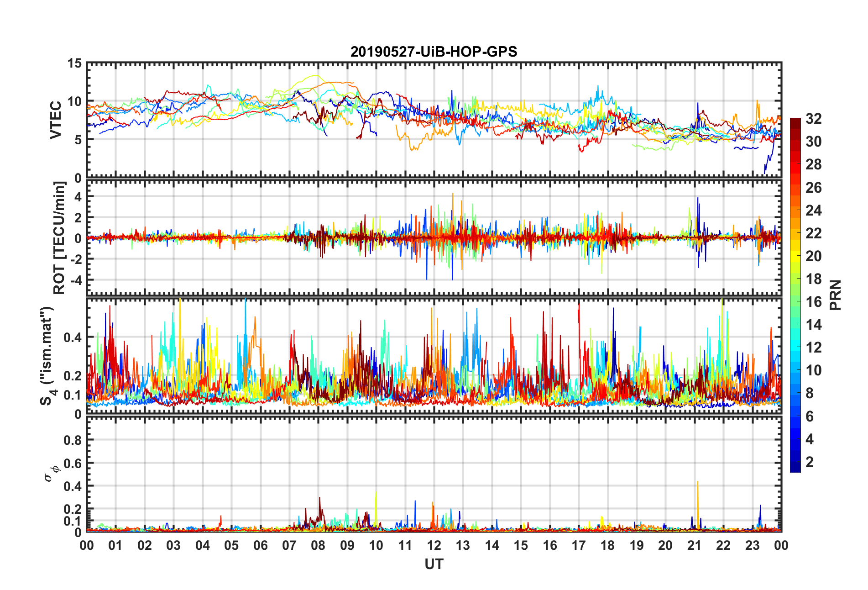The width and height of the screenshot is (868, 590).
Task: Click the colorbar tick label 32
Action: click(813, 119)
